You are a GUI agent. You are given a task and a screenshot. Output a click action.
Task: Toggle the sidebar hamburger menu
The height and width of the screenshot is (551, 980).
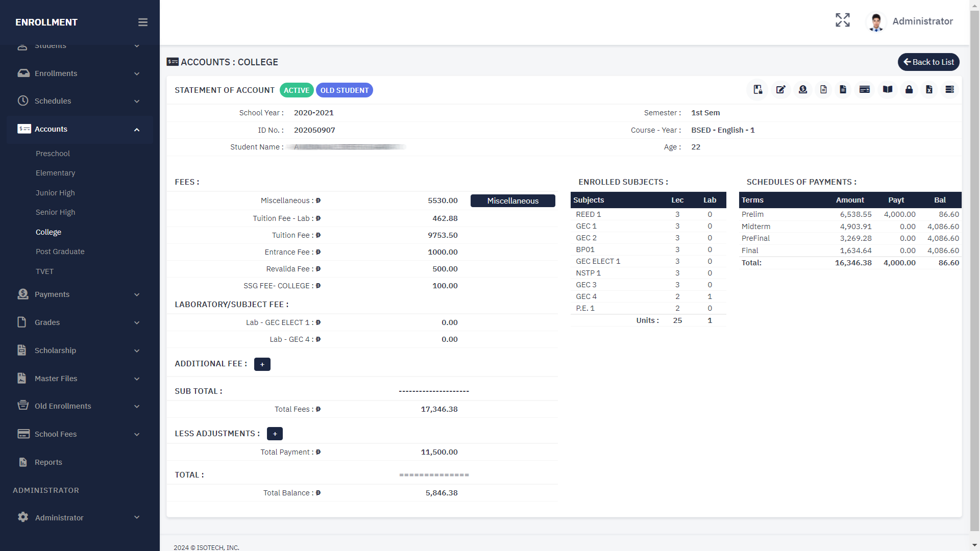click(143, 22)
